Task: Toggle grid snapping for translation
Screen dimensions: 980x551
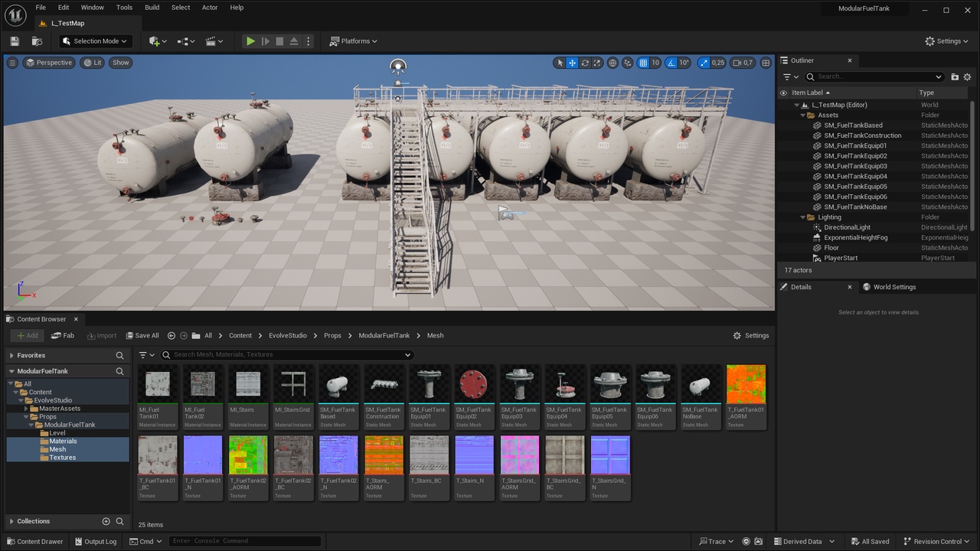Action: [643, 63]
